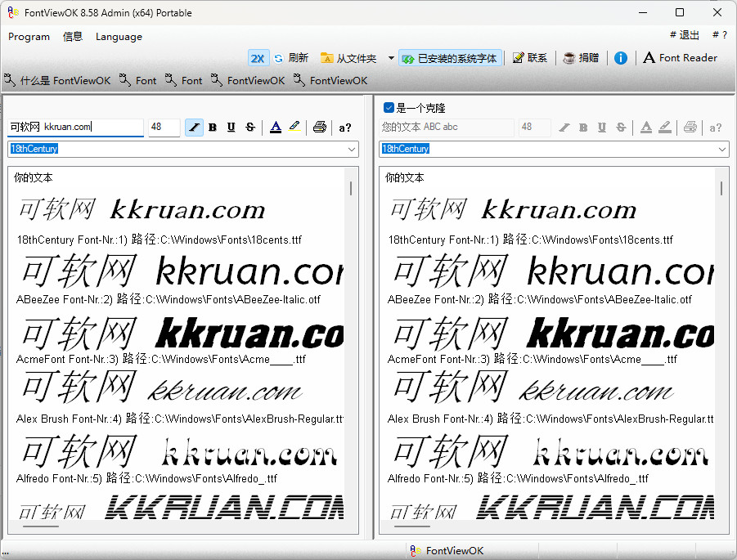Select left 18thCentury font preview sample
This screenshot has width=737, height=560.
pos(142,209)
